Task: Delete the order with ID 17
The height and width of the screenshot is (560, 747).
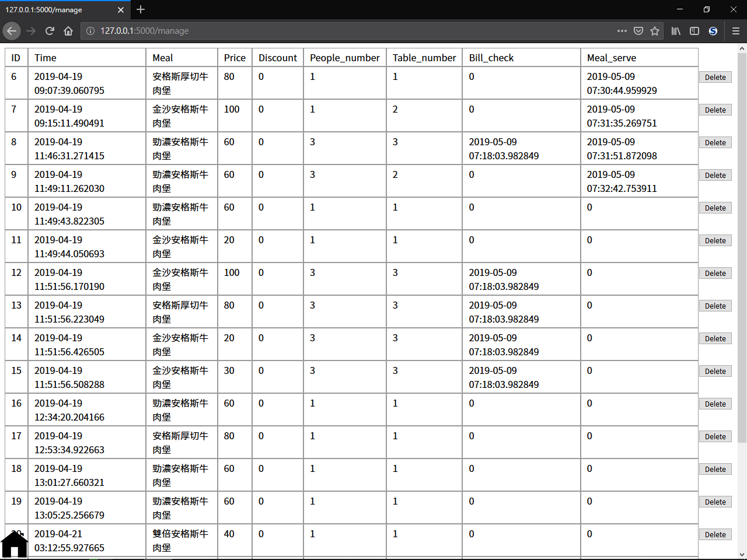Action: [715, 436]
